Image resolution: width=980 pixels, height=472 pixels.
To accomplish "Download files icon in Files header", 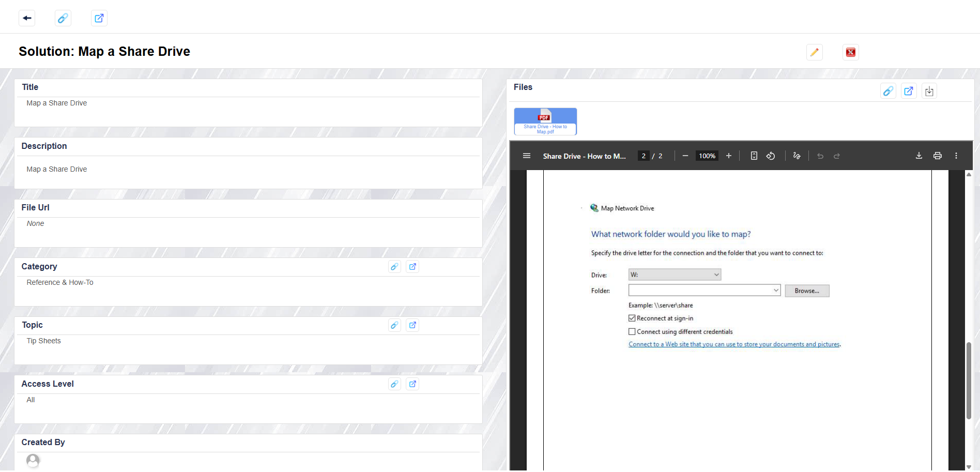I will [x=929, y=91].
